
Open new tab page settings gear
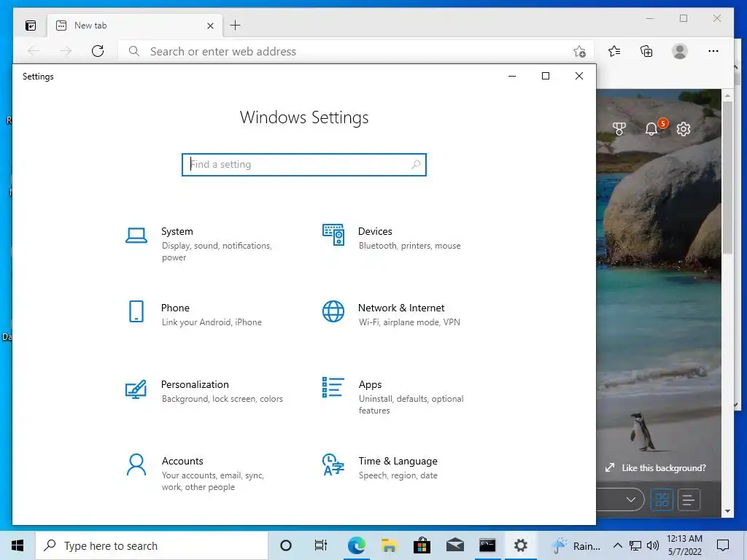684,128
